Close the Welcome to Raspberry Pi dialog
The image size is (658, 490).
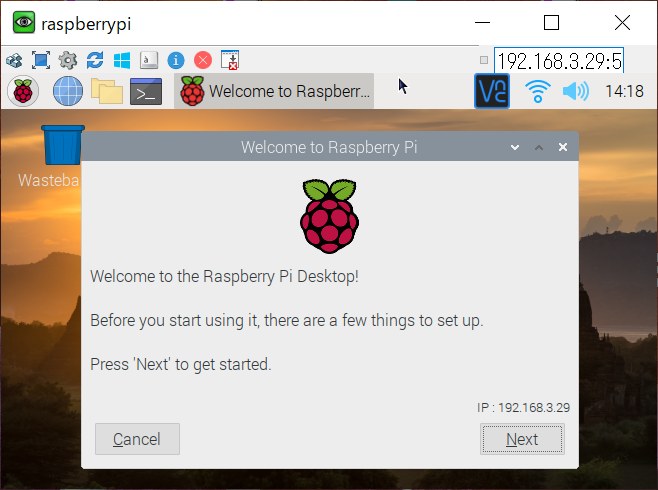click(563, 147)
